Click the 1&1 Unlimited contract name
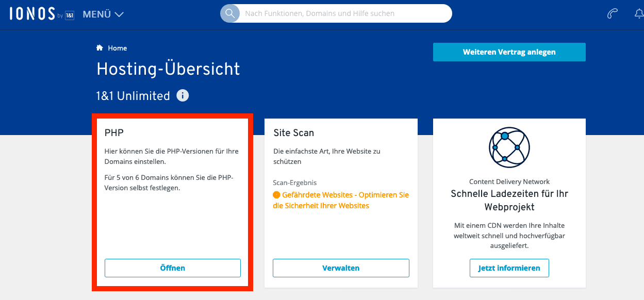This screenshot has width=644, height=300. pyautogui.click(x=133, y=96)
